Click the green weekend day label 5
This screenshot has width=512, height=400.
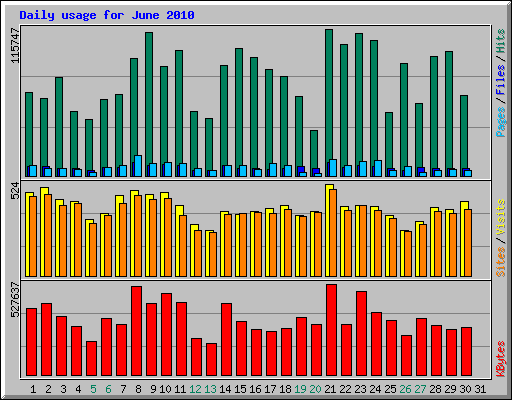pyautogui.click(x=93, y=389)
